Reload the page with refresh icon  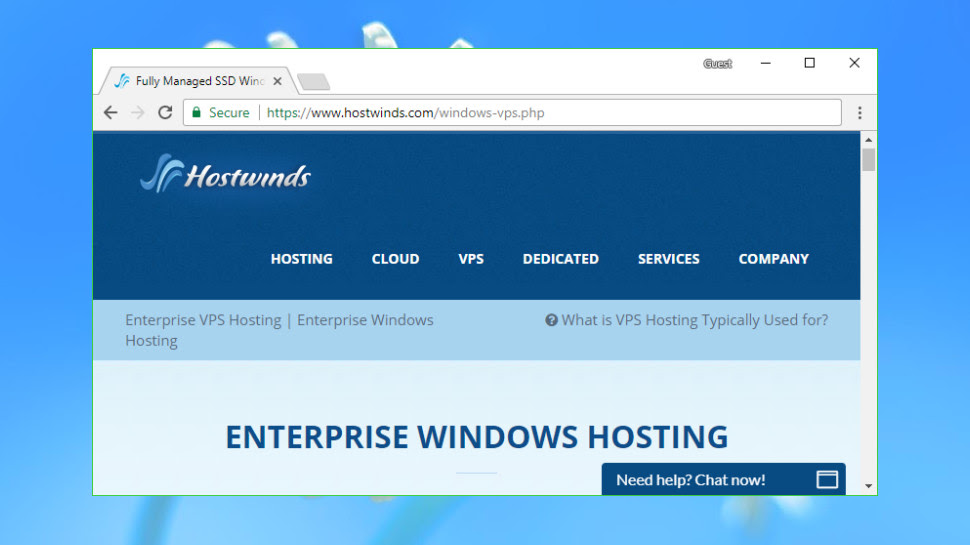click(165, 113)
